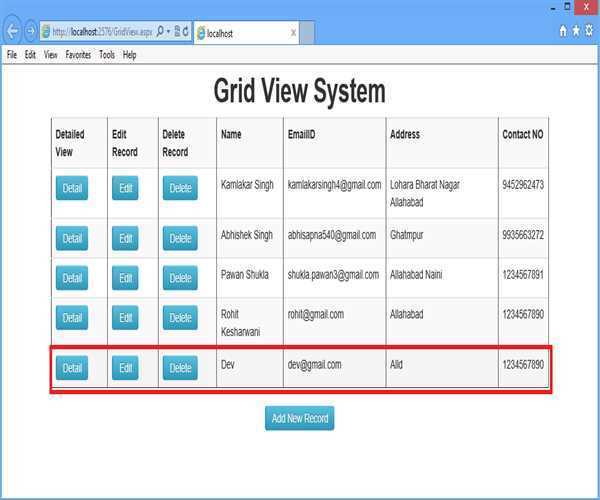Open the Tools menu in menu bar
Screen dimensions: 600x500
107,55
